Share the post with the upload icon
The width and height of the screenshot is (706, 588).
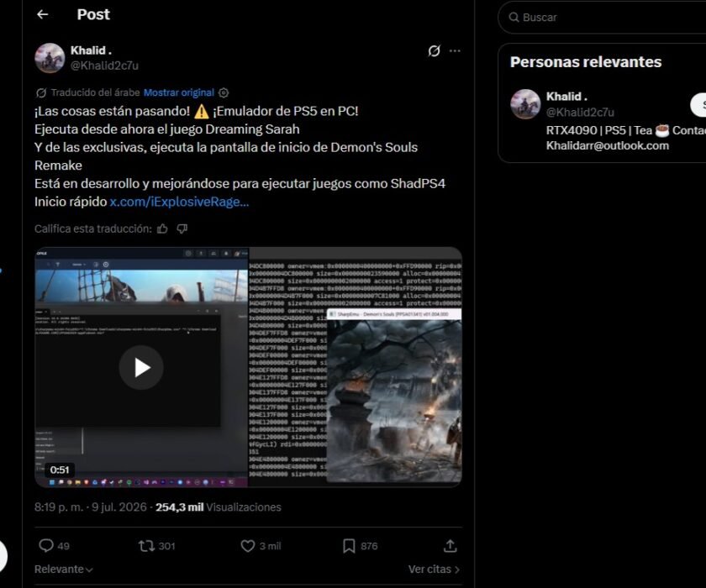pyautogui.click(x=450, y=546)
